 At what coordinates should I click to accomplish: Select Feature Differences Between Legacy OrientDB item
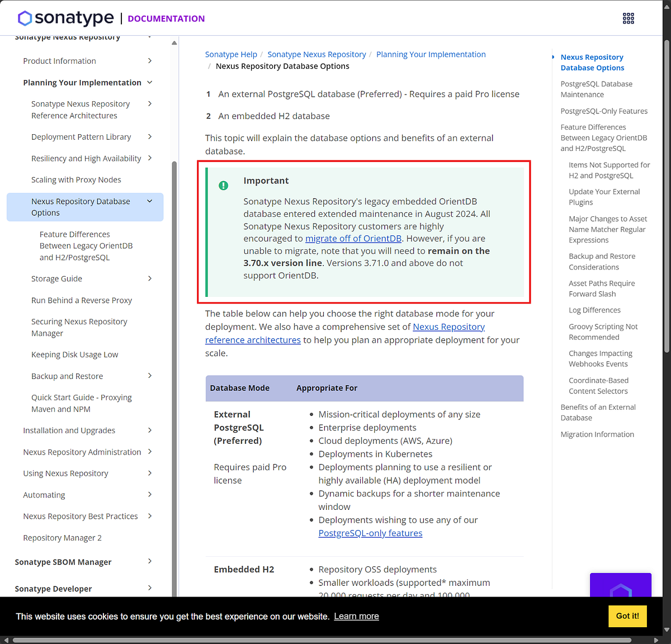pyautogui.click(x=86, y=246)
